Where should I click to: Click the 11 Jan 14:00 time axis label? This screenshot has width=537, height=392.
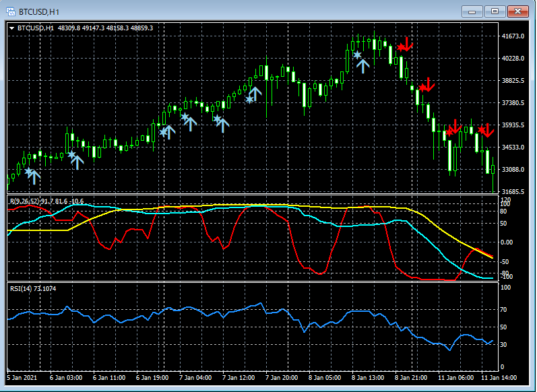[x=499, y=378]
